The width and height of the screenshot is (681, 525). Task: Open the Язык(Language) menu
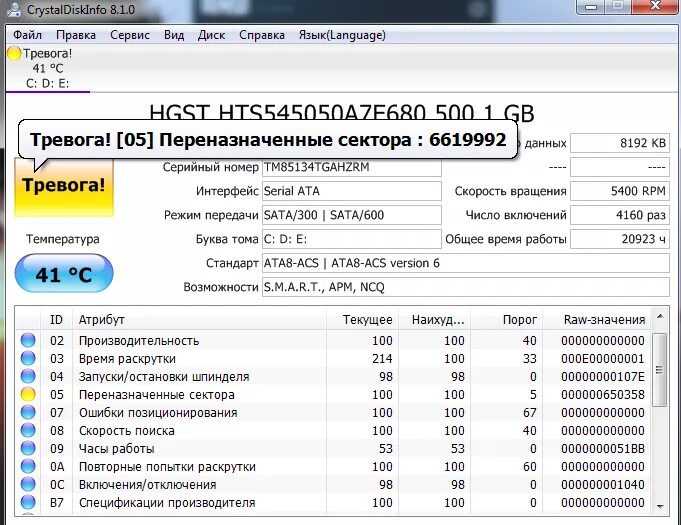coord(342,35)
